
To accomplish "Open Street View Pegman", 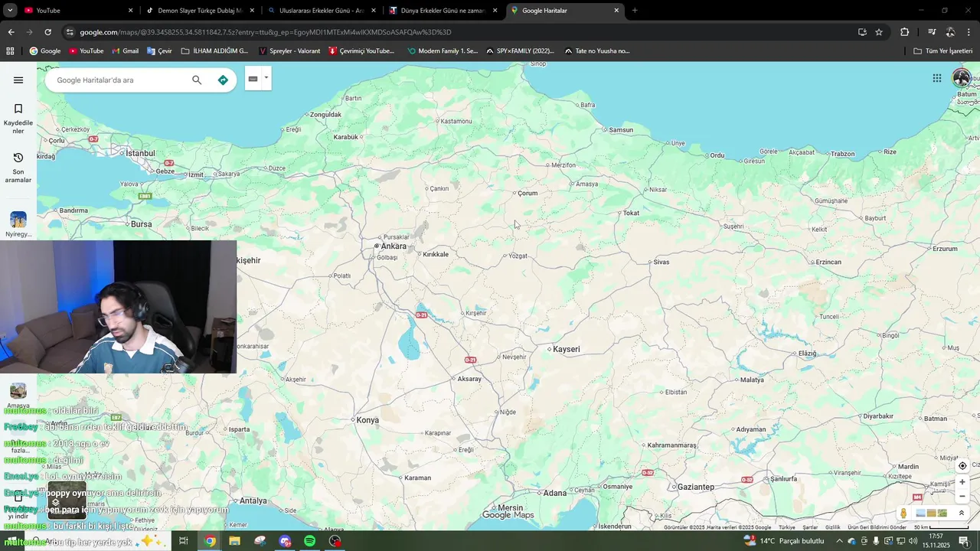I will tap(903, 514).
